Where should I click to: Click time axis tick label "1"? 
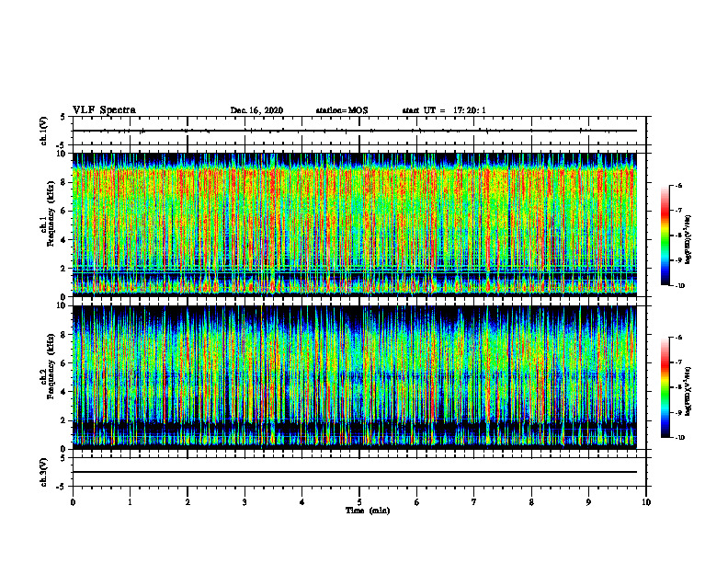pos(130,502)
